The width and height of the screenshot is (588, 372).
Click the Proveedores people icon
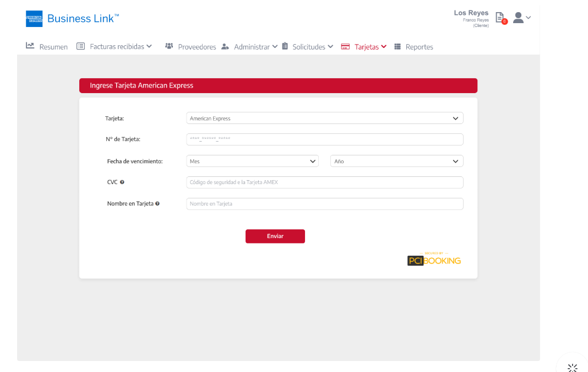point(169,46)
